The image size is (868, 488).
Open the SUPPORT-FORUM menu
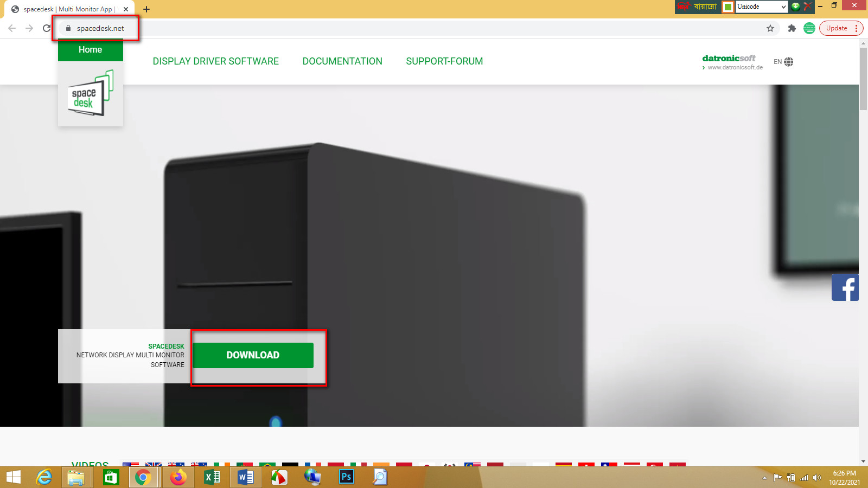click(x=444, y=61)
